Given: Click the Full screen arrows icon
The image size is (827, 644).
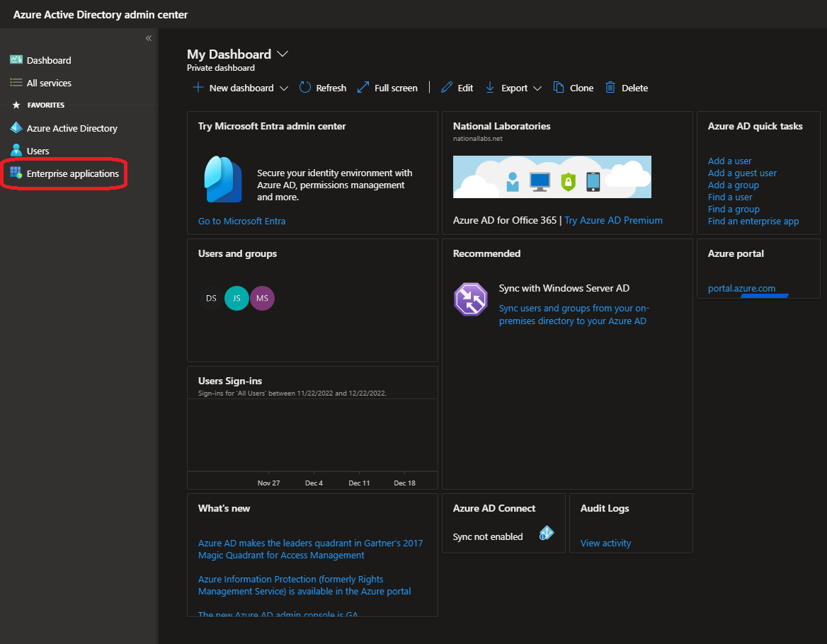Looking at the screenshot, I should pos(363,88).
